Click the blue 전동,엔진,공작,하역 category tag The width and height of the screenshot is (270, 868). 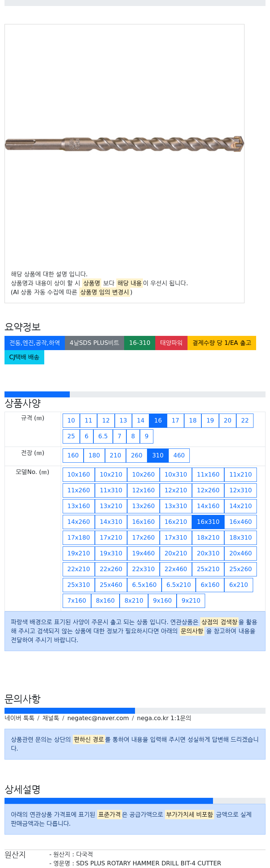(x=34, y=343)
